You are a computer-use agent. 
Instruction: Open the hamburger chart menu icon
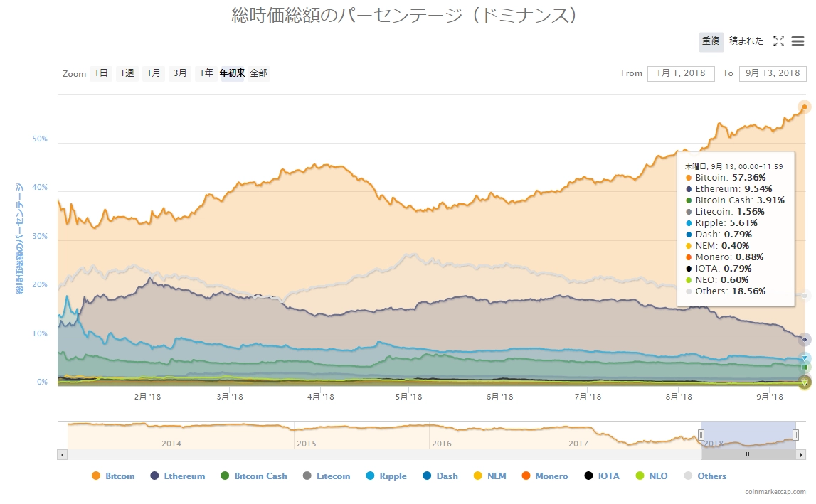click(x=798, y=41)
